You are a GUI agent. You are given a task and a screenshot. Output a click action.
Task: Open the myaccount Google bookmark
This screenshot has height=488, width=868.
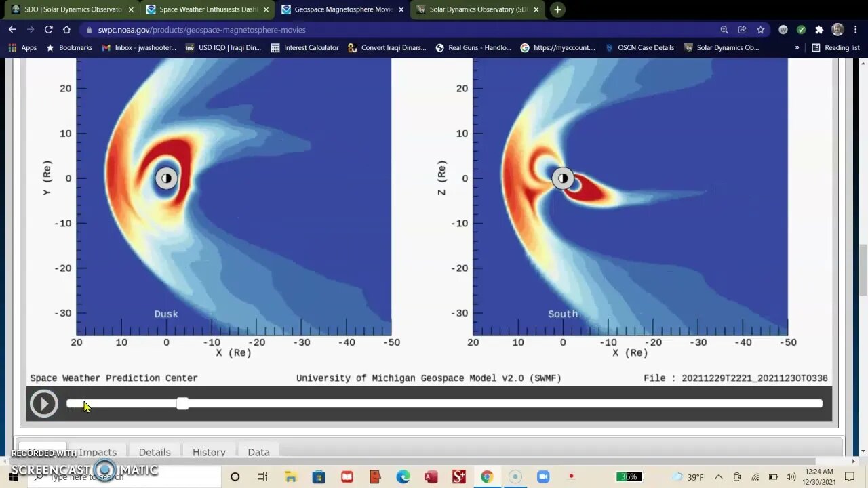pyautogui.click(x=557, y=48)
